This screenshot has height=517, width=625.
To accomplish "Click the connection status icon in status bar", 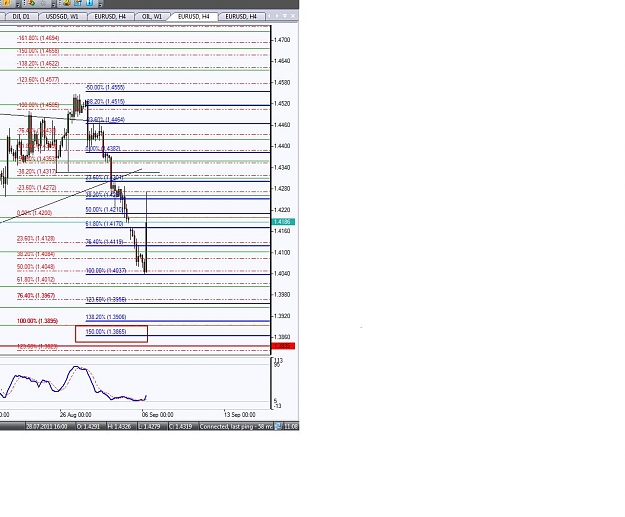I will 278,426.
